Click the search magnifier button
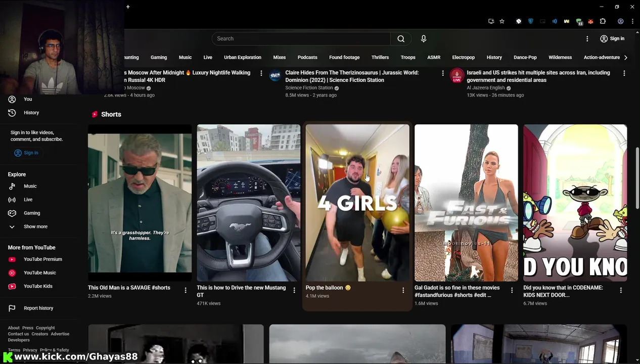The image size is (640, 364). tap(401, 39)
